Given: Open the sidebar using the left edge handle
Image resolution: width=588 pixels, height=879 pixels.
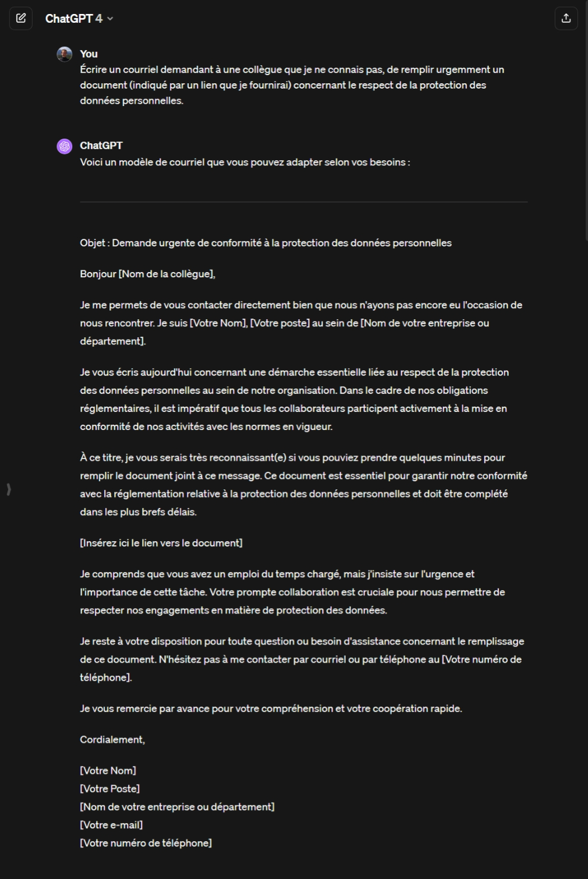Looking at the screenshot, I should point(9,489).
